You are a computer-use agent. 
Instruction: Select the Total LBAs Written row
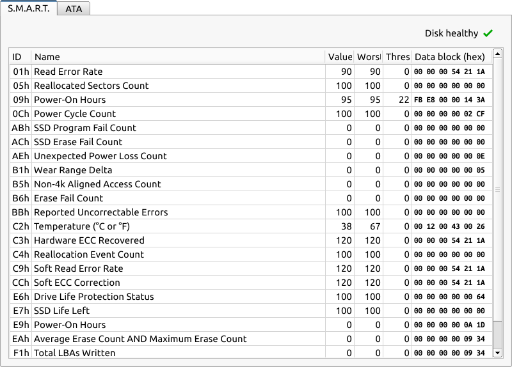point(251,352)
